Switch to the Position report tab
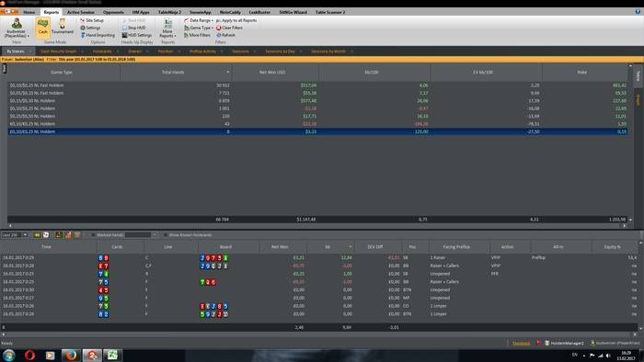Image resolution: width=644 pixels, height=362 pixels. coord(166,51)
